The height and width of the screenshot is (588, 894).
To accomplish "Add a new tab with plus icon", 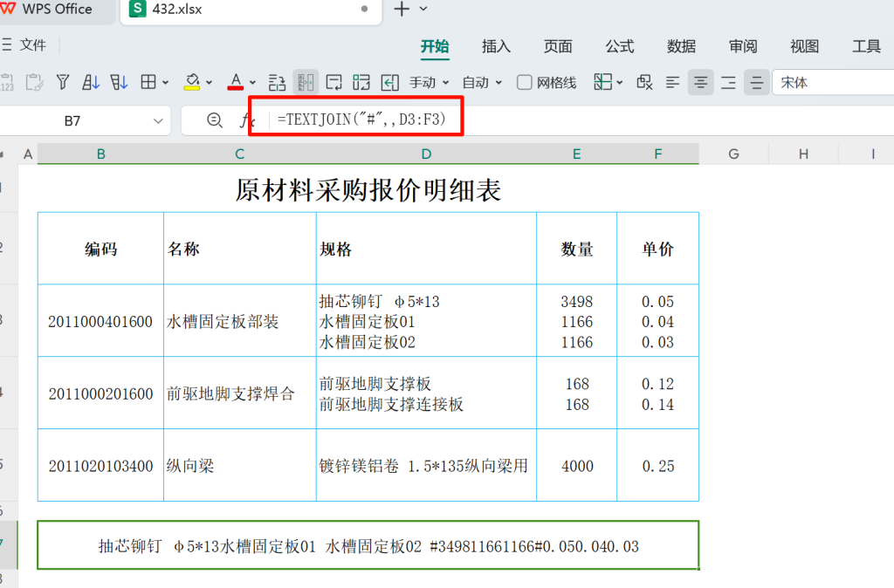I will pos(402,9).
